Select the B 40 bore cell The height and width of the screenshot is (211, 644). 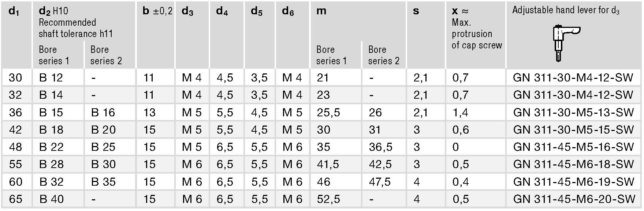51,199
